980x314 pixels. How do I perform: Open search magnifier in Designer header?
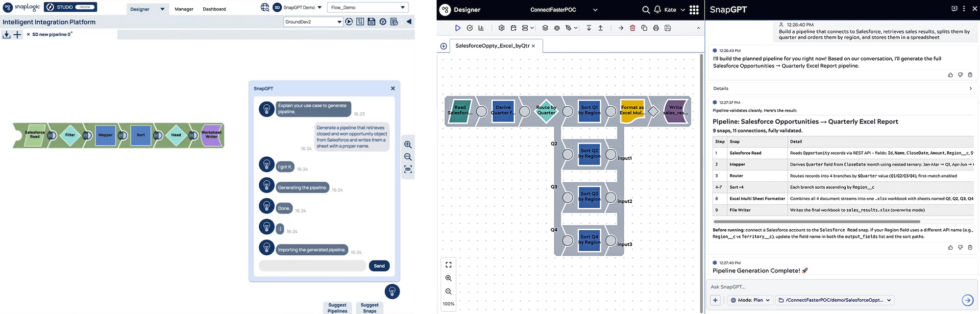[646, 10]
